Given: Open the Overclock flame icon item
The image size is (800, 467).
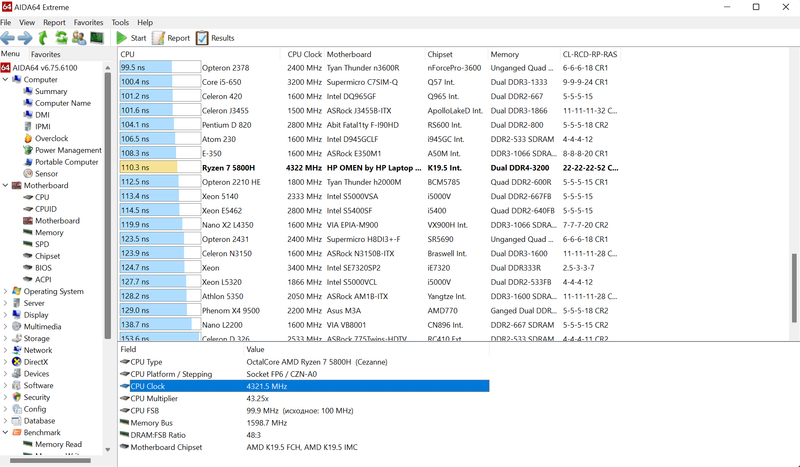Looking at the screenshot, I should (x=28, y=138).
